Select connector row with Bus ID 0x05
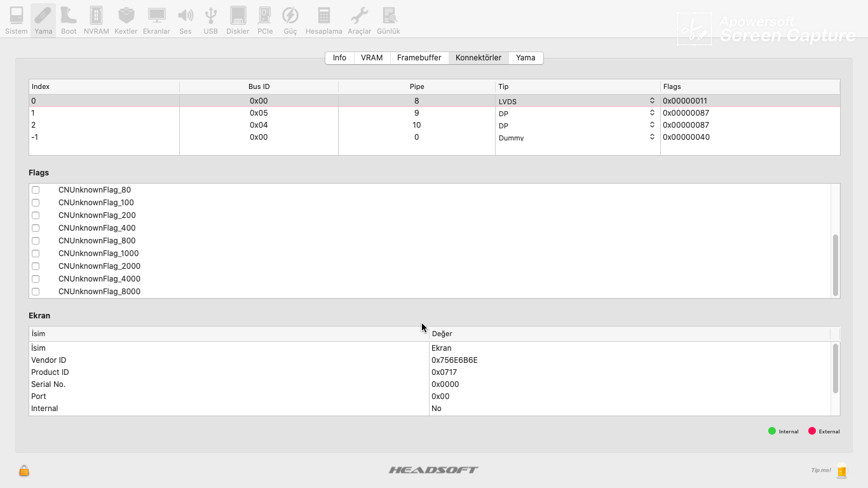This screenshot has width=868, height=488. tap(254, 112)
